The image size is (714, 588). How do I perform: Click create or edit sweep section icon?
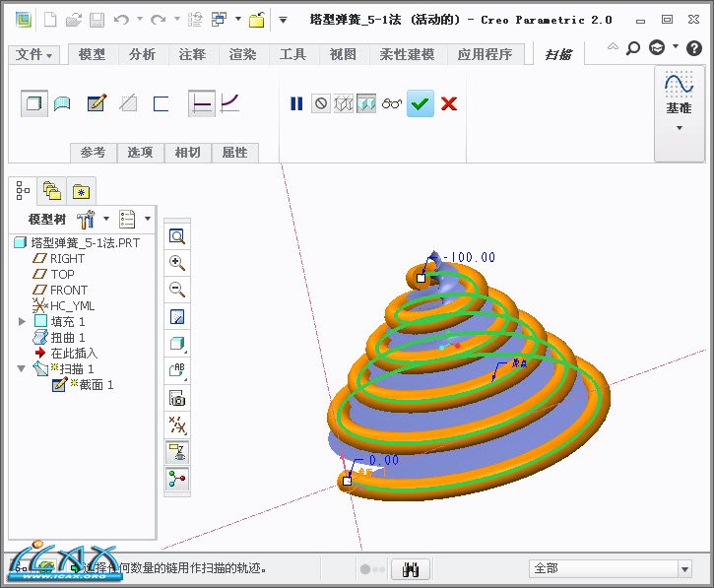[97, 103]
